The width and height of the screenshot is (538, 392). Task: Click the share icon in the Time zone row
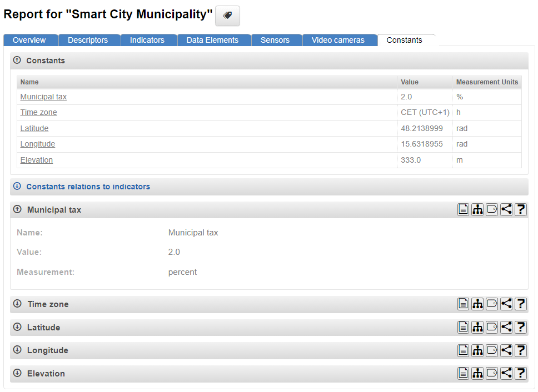point(506,304)
